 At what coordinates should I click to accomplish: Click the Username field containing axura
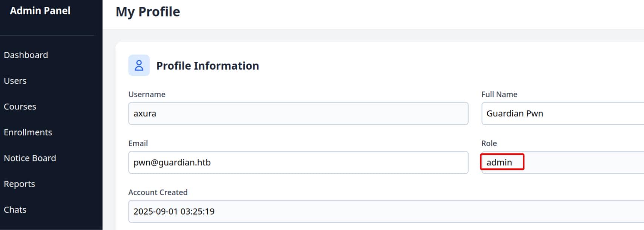[x=298, y=113]
